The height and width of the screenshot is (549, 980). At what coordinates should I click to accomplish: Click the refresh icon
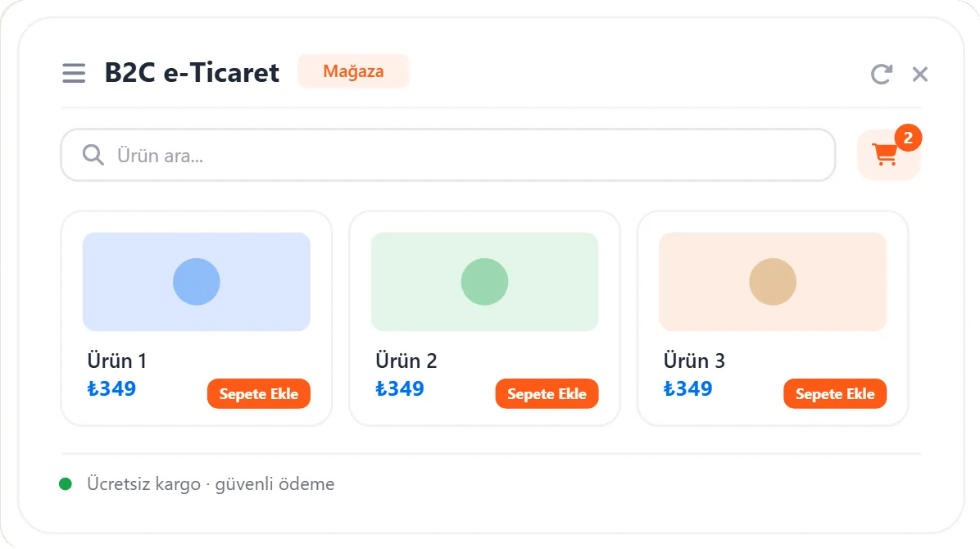coord(881,74)
